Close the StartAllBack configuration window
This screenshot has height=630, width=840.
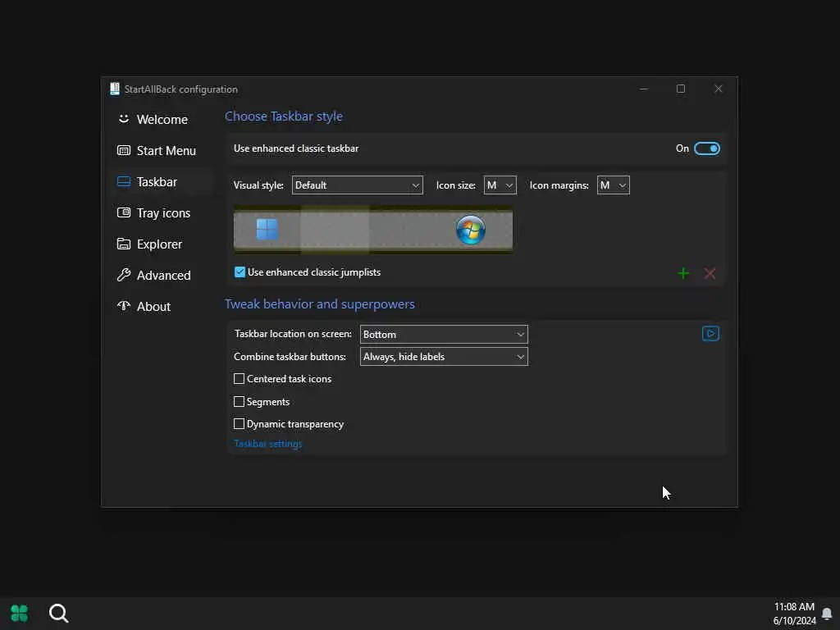[719, 89]
